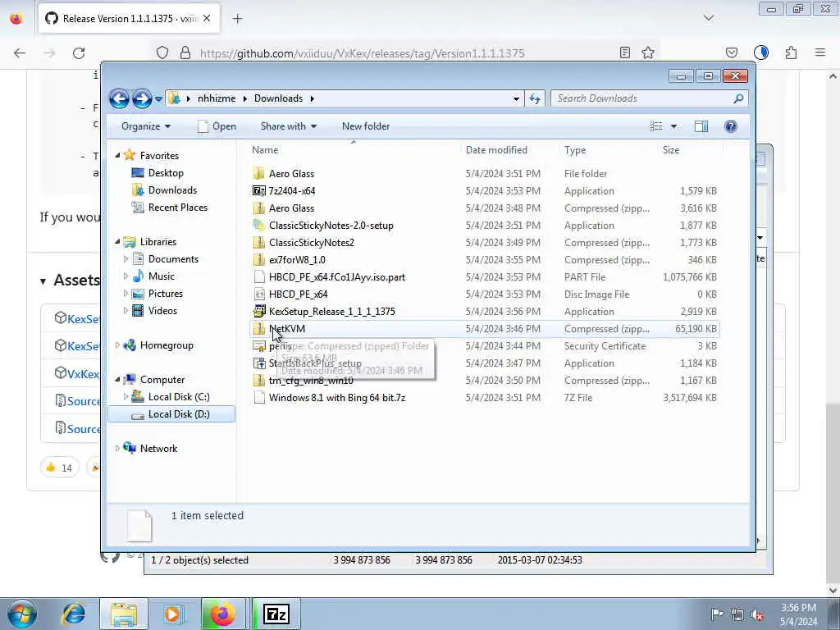Collapse the Favorites tree group
The height and width of the screenshot is (630, 840).
point(118,155)
